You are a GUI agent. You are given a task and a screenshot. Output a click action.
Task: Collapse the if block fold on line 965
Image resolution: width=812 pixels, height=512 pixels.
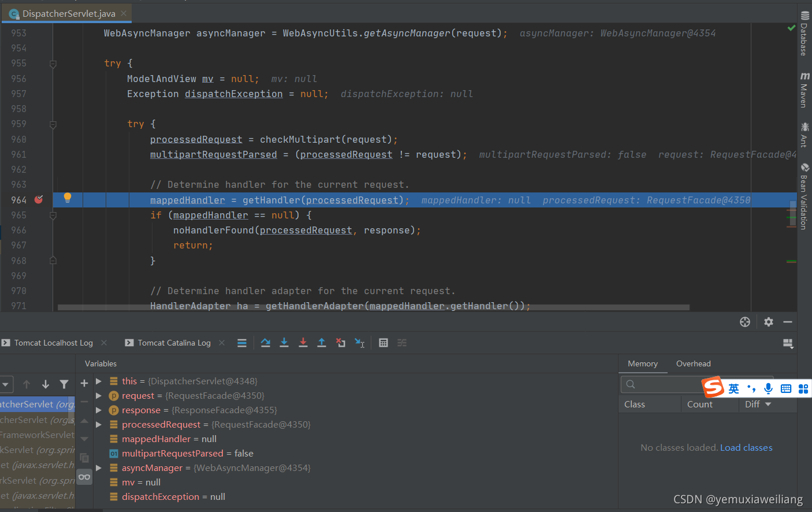(53, 215)
